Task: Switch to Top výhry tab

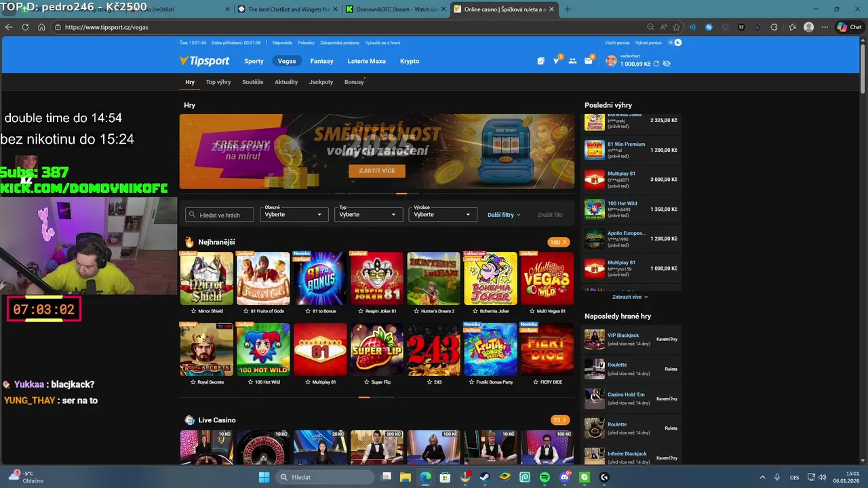Action: coord(218,82)
